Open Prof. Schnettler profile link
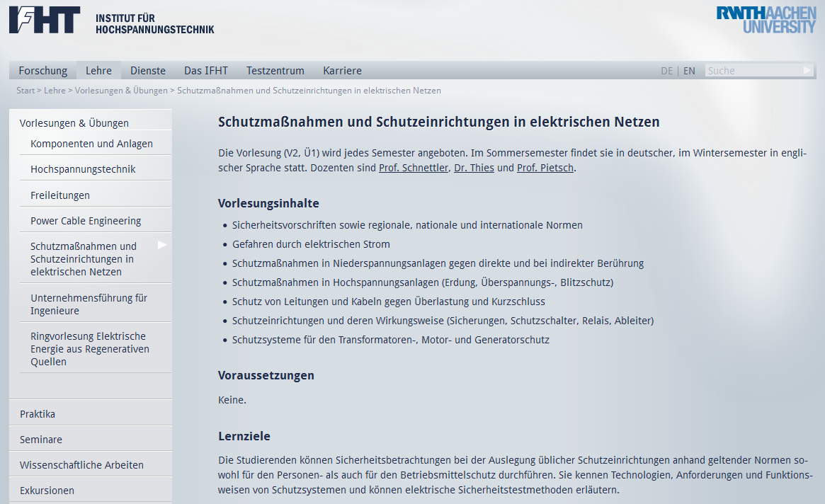The height and width of the screenshot is (504, 825). (414, 168)
